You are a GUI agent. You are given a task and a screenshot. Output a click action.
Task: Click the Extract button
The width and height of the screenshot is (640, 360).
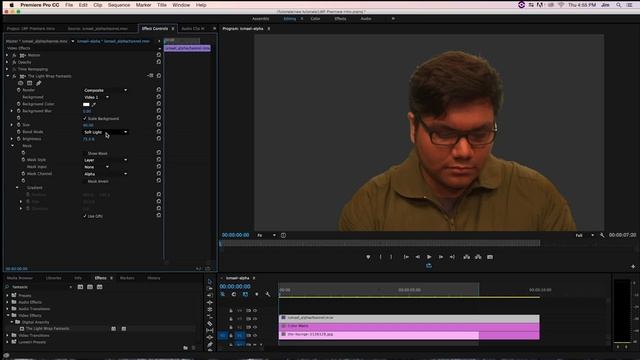(478, 257)
